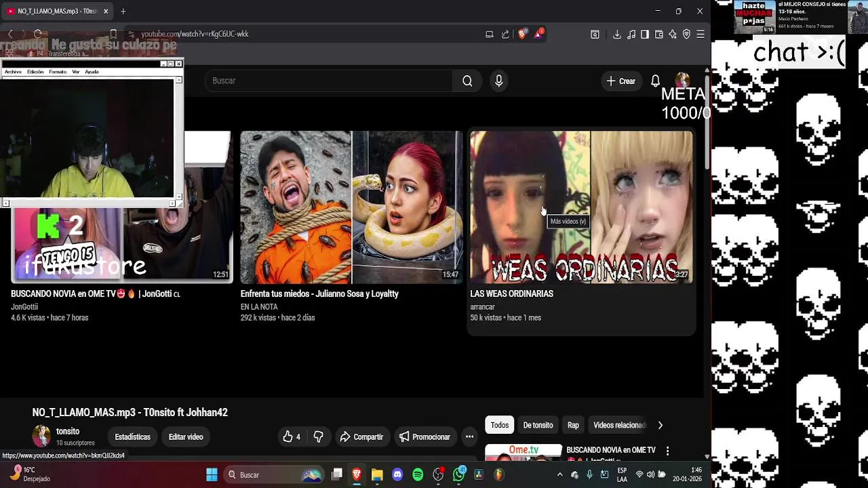This screenshot has width=868, height=488.
Task: Click the share page icon in address bar
Action: (x=505, y=34)
